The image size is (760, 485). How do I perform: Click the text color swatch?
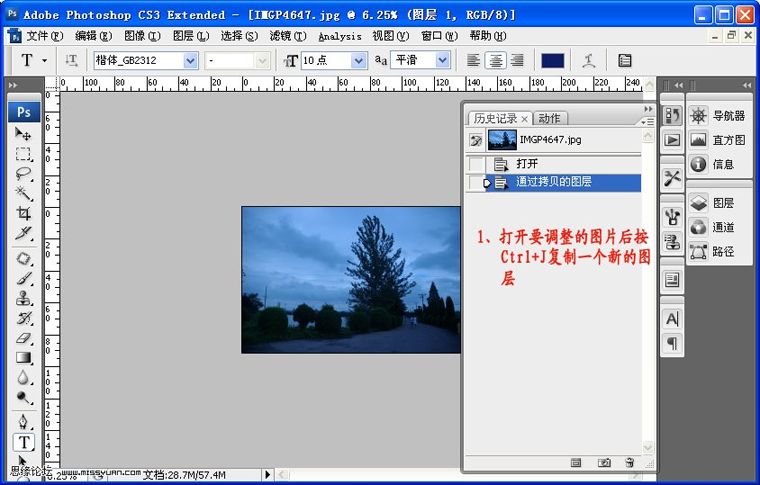pyautogui.click(x=552, y=61)
